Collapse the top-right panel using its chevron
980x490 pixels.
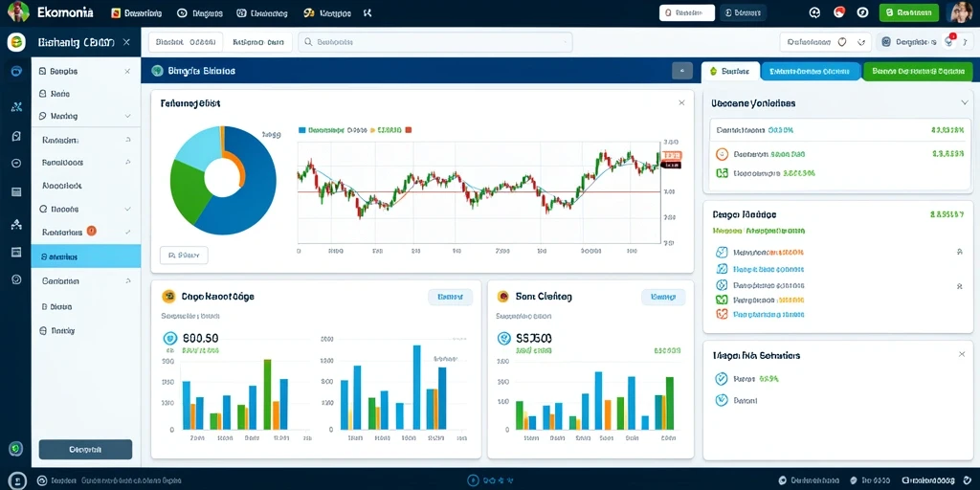coord(964,102)
